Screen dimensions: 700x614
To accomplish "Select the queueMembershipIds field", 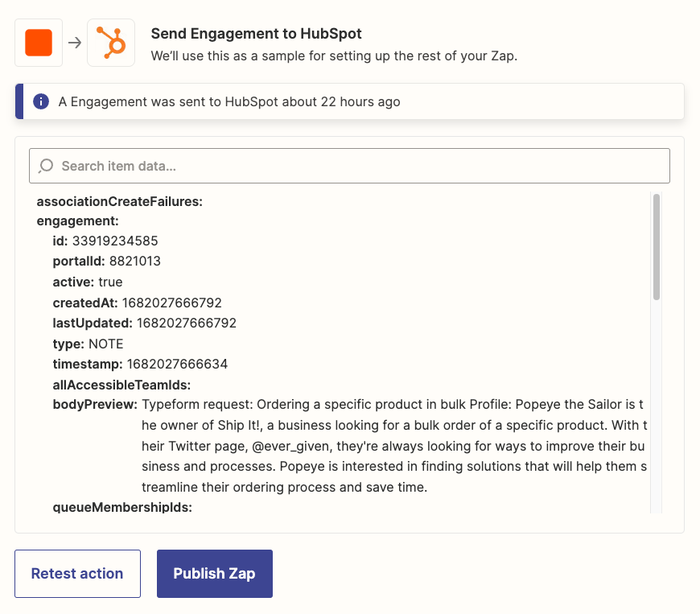I will click(122, 507).
